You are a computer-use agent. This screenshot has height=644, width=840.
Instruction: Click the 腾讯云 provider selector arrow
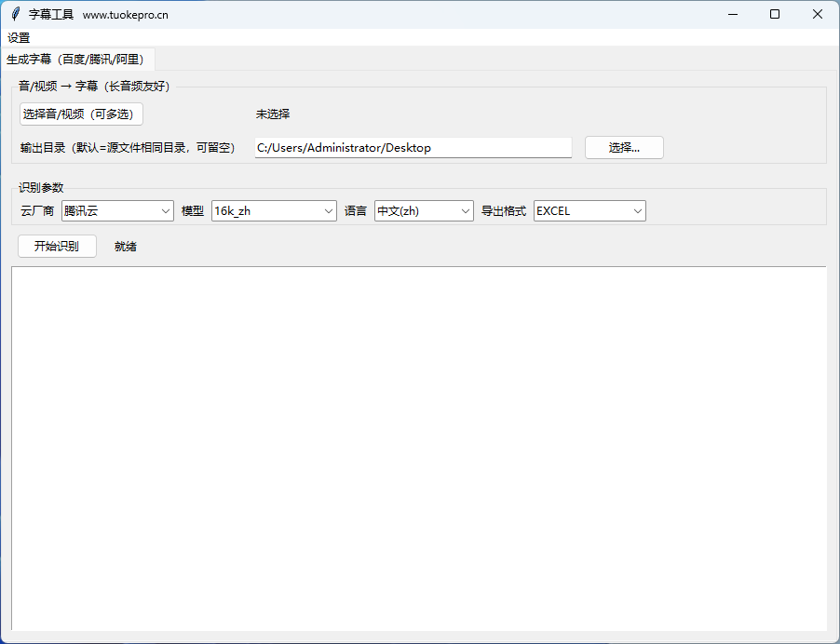(166, 210)
